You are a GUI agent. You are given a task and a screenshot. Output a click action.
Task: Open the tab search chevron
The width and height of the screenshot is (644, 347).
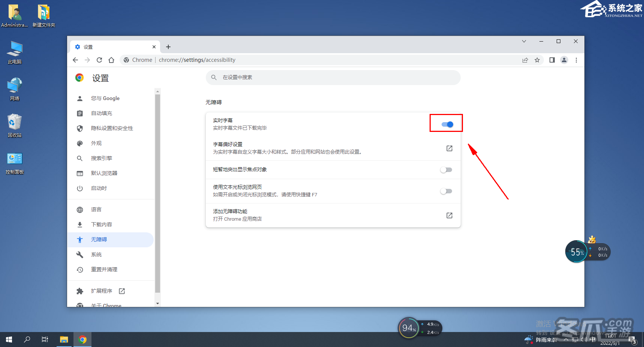[x=524, y=41]
